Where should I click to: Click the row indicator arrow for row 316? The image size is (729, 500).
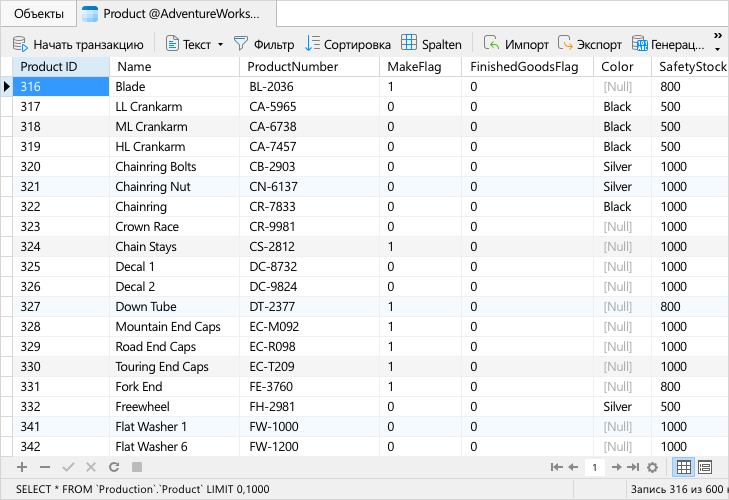7,87
